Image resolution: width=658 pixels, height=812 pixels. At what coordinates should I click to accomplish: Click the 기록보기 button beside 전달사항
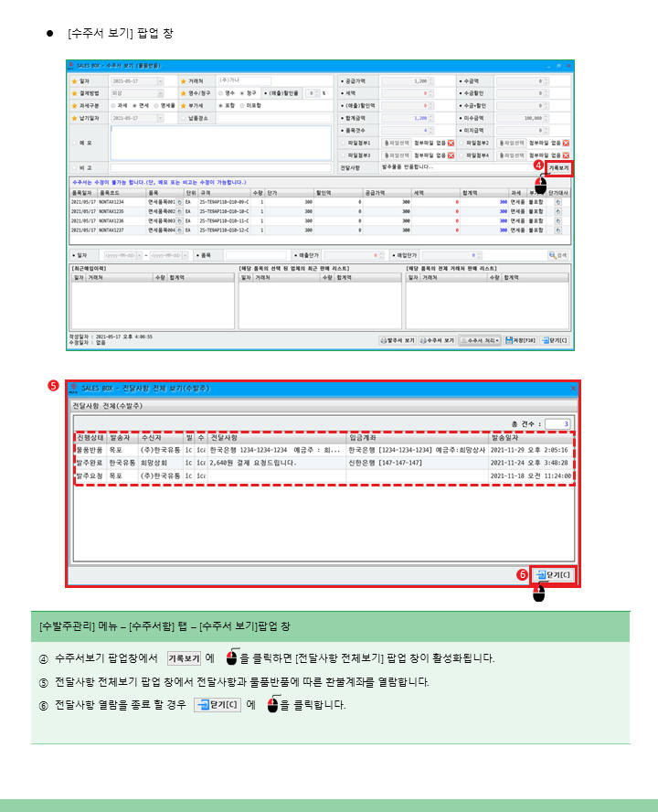click(x=558, y=167)
